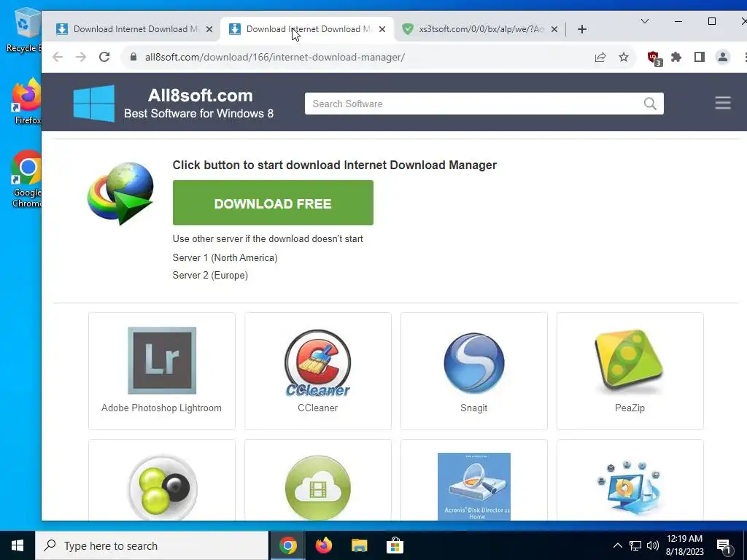Open the green and black balls app icon
The image size is (747, 560).
(x=163, y=488)
